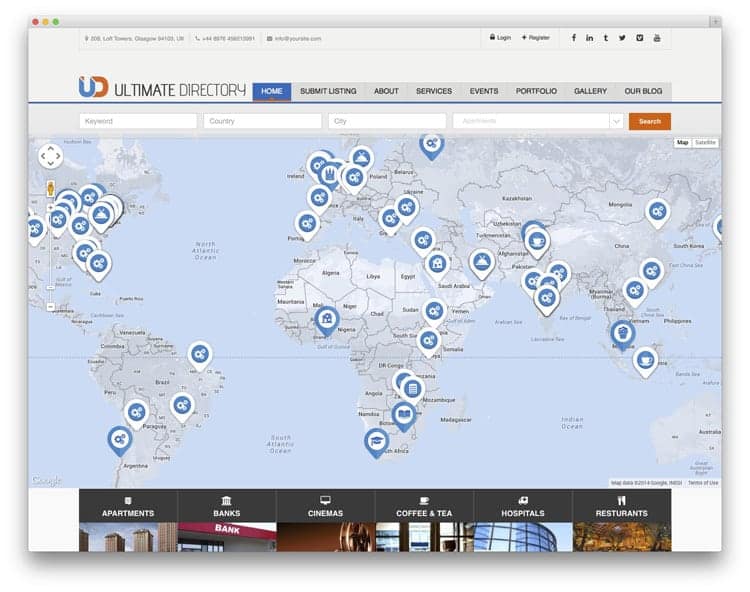Switch the map to Satellite view
The width and height of the screenshot is (750, 592).
[705, 143]
